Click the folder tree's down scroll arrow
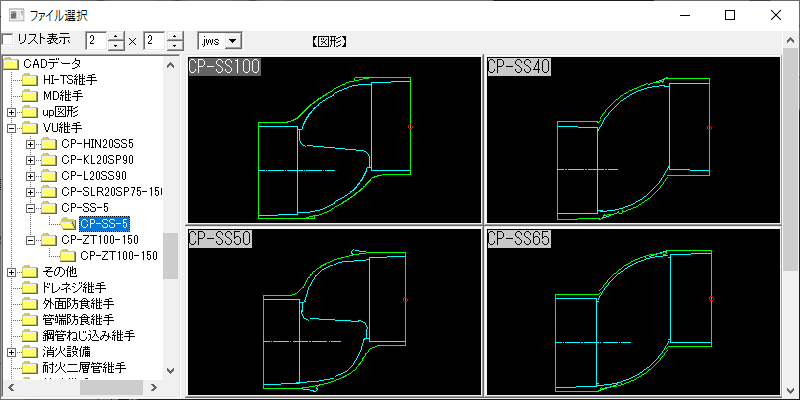800x400 pixels. tap(170, 371)
